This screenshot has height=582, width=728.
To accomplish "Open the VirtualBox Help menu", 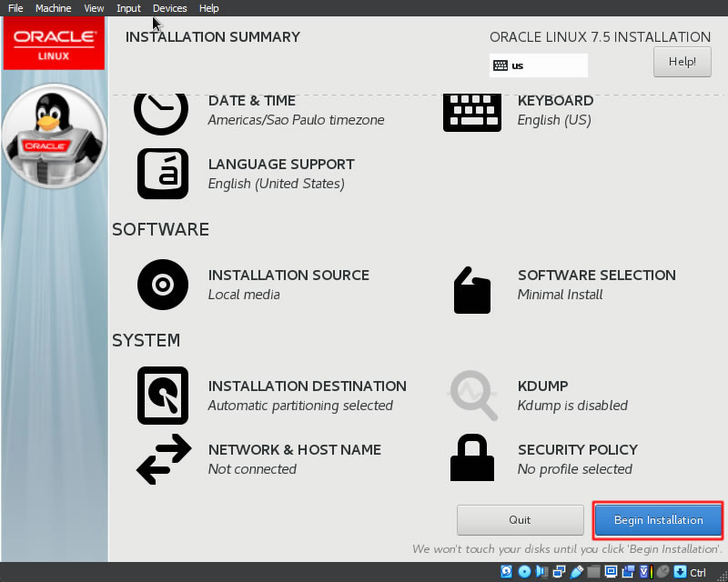I will (x=209, y=8).
